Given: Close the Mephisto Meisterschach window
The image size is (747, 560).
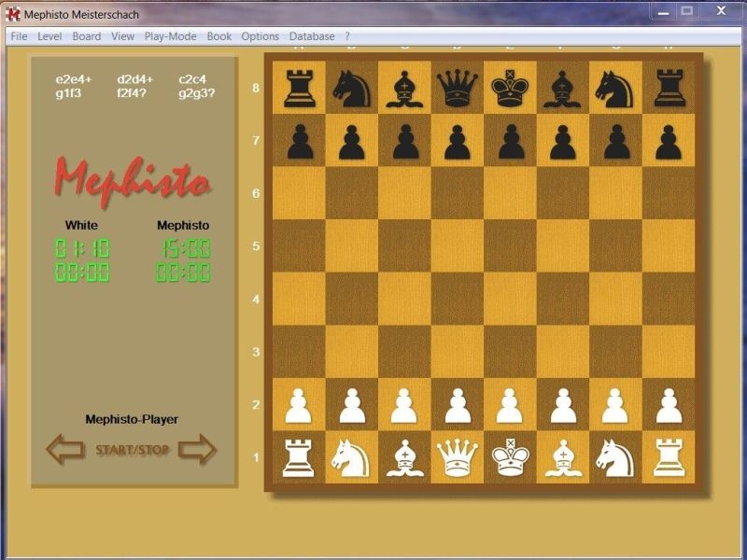Looking at the screenshot, I should coord(721,11).
